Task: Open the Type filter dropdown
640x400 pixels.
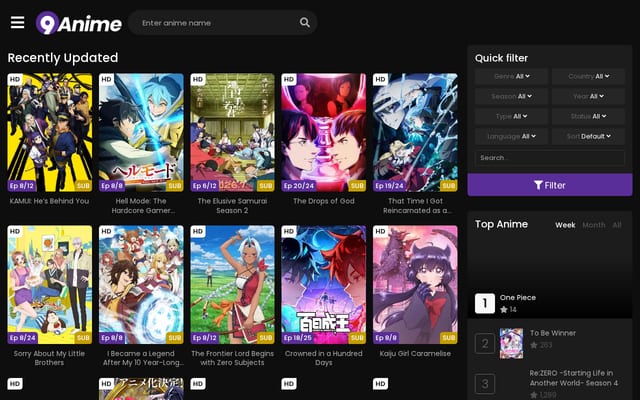Action: pyautogui.click(x=511, y=116)
